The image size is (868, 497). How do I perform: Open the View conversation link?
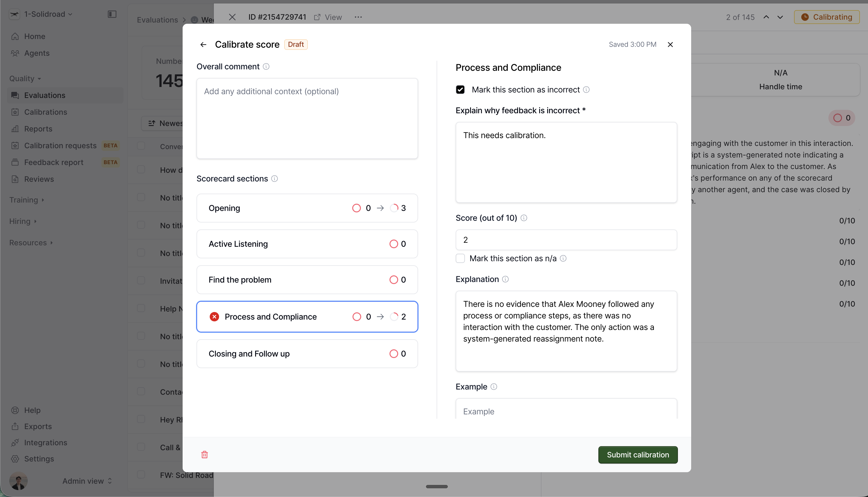click(x=328, y=17)
